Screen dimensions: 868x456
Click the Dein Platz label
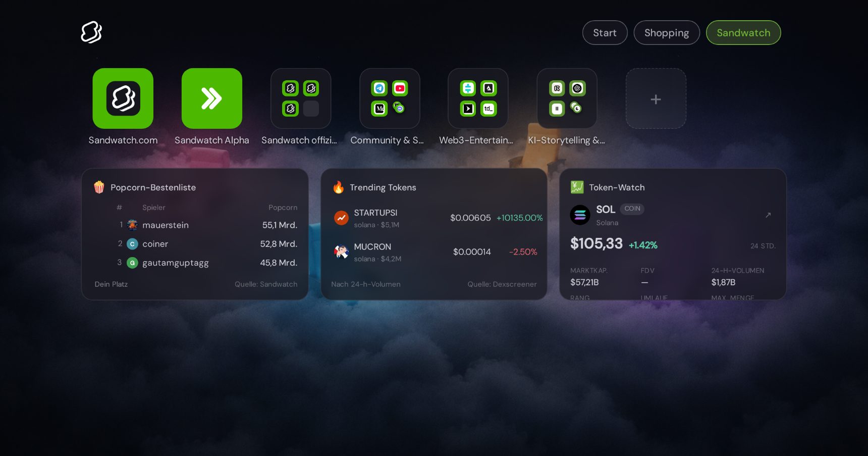click(x=111, y=284)
